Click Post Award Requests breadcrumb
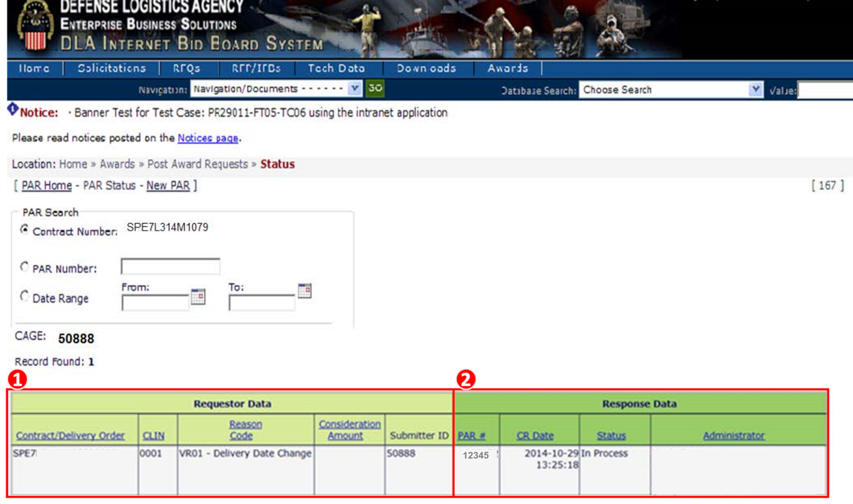Screen dimensions: 853x504 click(198, 164)
